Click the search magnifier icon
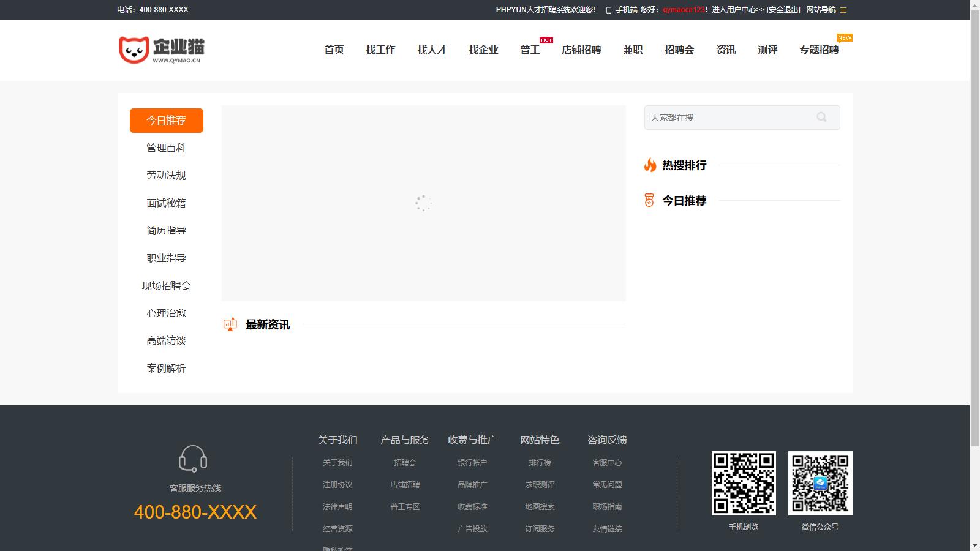The height and width of the screenshot is (551, 980). pos(821,117)
